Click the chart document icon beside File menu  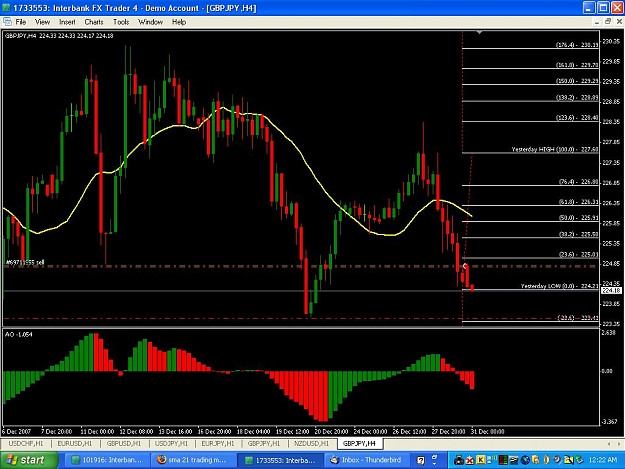7,22
